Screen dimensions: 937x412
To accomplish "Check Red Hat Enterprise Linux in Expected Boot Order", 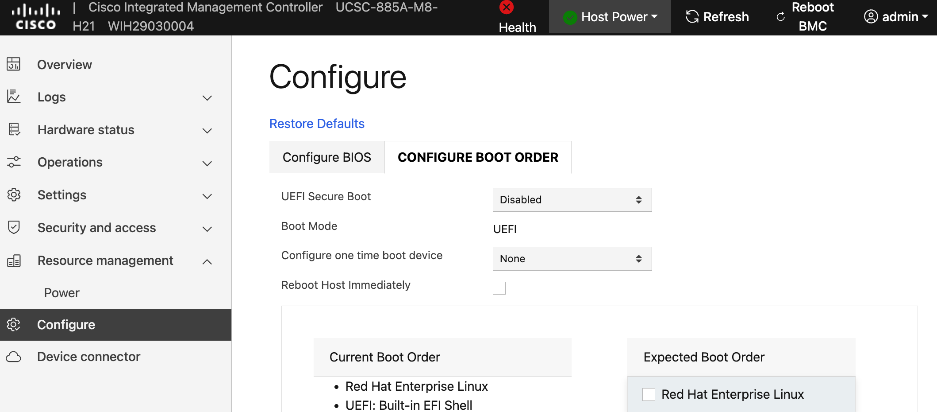I will [648, 395].
